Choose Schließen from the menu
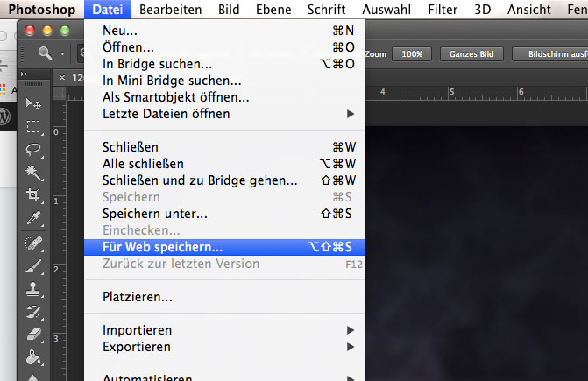 pos(224,147)
